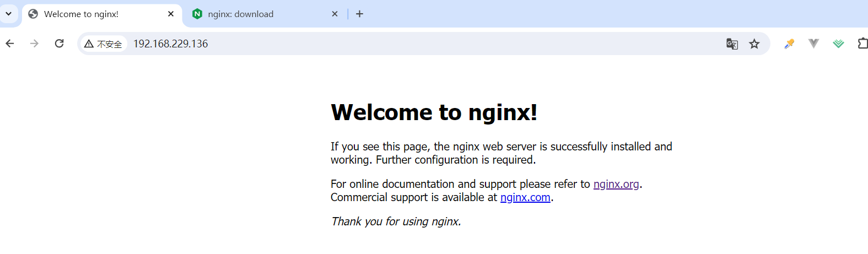Click the back navigation arrow
Screen dimensions: 868x254
pos(10,44)
